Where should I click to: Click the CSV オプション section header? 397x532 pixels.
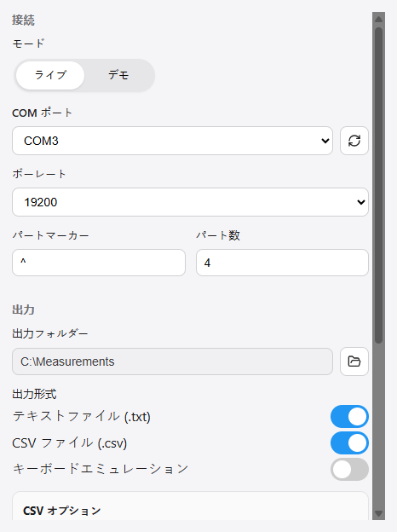61,511
